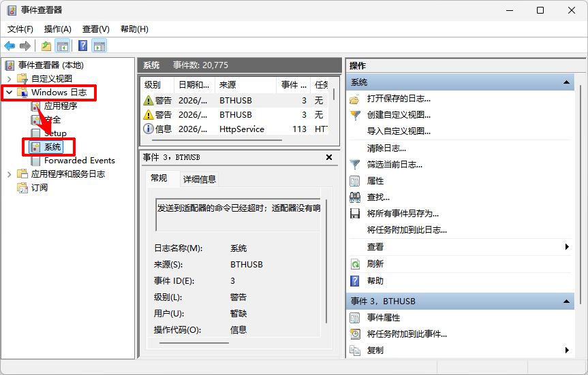Select the first BTHUSB warning row

(235, 101)
